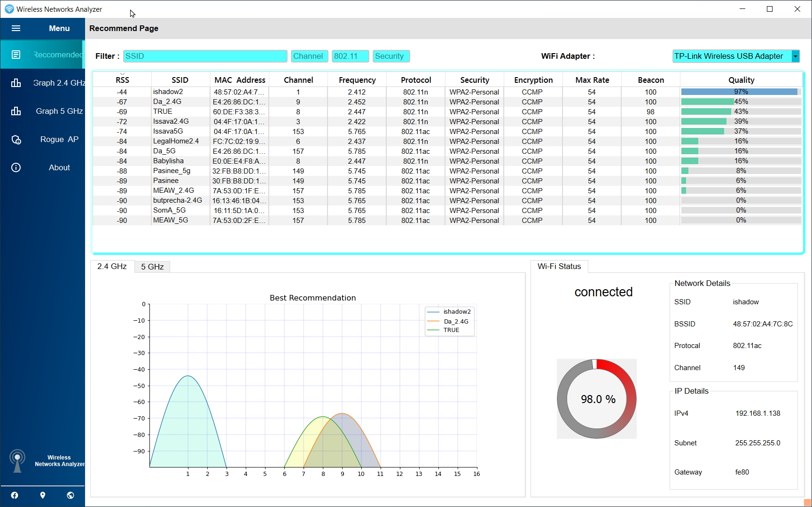The image size is (812, 507).
Task: Select the MEAW_2.4G network row
Action: [x=447, y=190]
